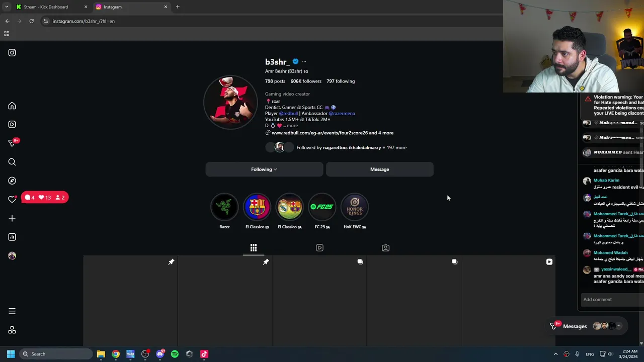
Task: Click the @razermena mention link
Action: [x=342, y=114]
